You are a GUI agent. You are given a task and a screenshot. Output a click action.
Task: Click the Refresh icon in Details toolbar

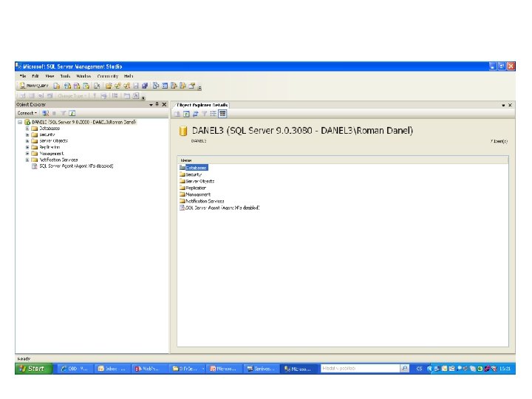(186, 114)
